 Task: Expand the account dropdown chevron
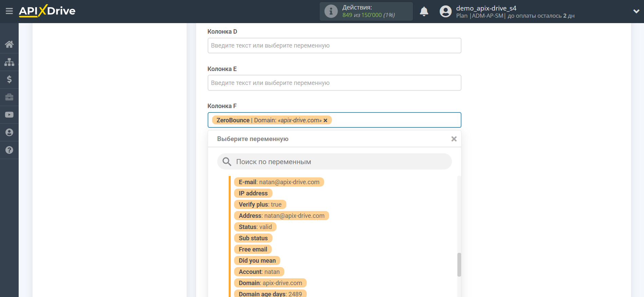click(x=636, y=12)
